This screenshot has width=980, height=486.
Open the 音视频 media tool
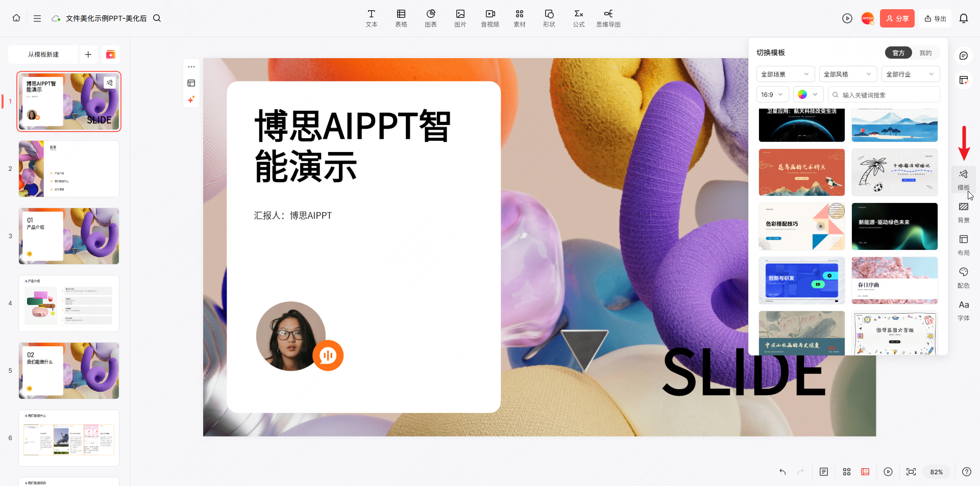(490, 18)
